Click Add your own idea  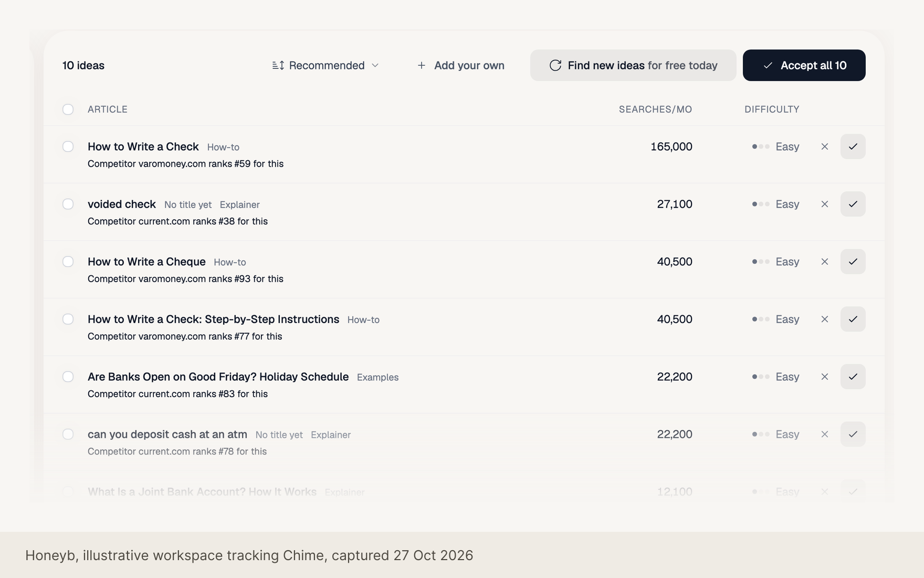(460, 65)
